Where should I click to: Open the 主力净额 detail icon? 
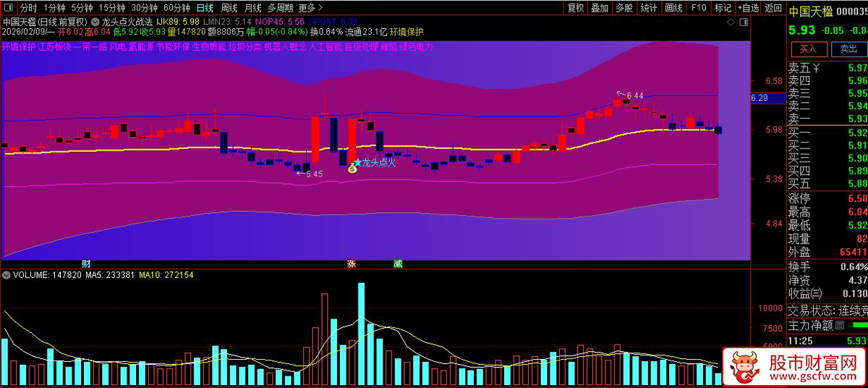tap(840, 326)
